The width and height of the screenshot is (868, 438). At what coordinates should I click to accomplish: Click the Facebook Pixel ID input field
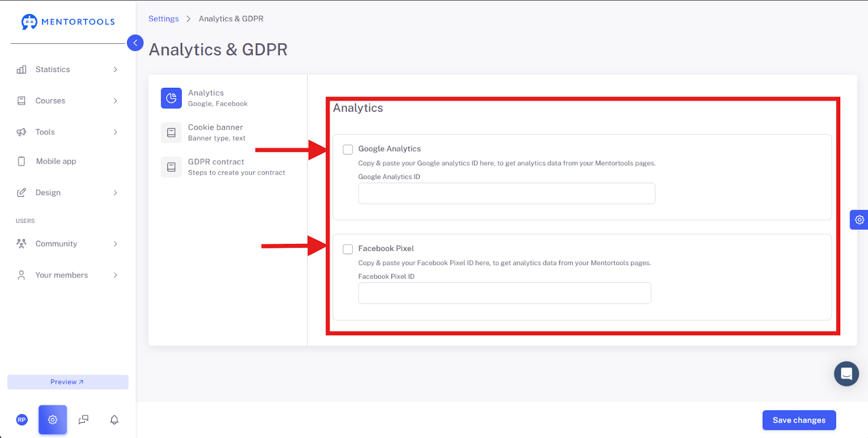[x=505, y=293]
